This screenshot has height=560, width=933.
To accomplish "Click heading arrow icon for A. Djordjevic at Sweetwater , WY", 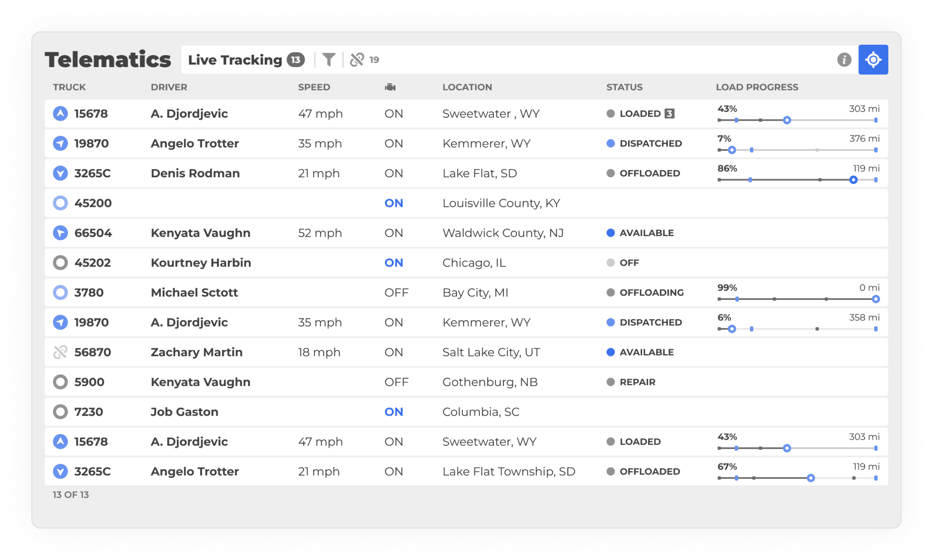I will [x=60, y=114].
